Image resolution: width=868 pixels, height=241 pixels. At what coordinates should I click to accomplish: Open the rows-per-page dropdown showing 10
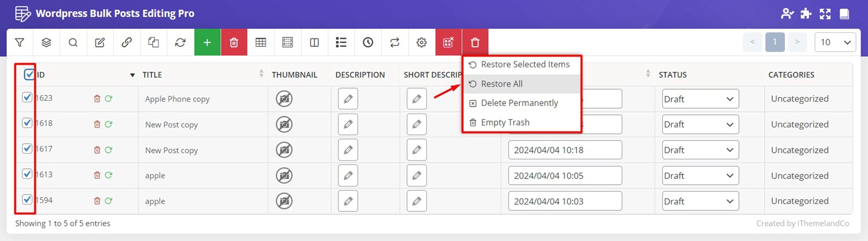pyautogui.click(x=835, y=42)
